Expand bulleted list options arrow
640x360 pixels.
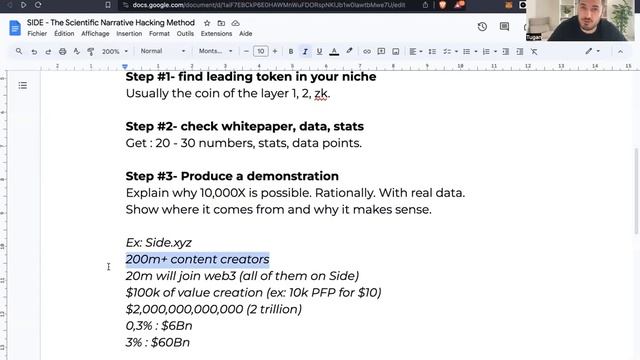(476, 51)
